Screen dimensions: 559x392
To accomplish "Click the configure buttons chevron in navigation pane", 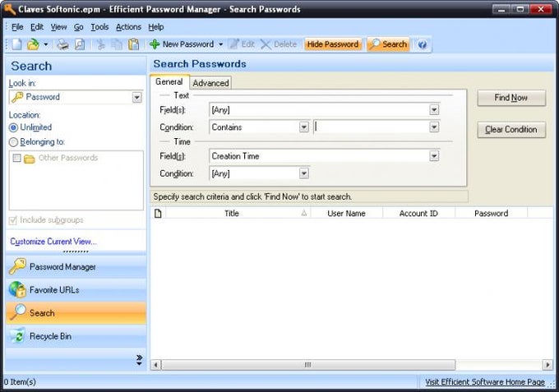I will (x=139, y=360).
